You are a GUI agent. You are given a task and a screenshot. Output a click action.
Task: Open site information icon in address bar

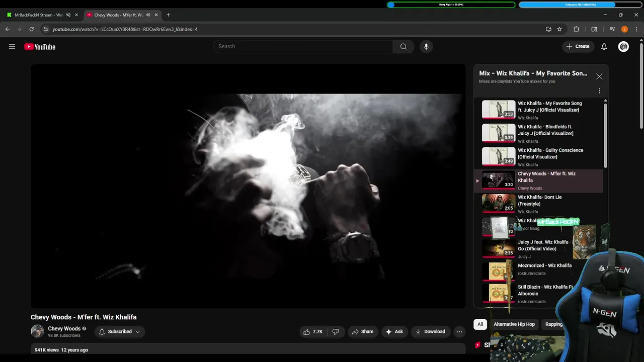[x=46, y=29]
